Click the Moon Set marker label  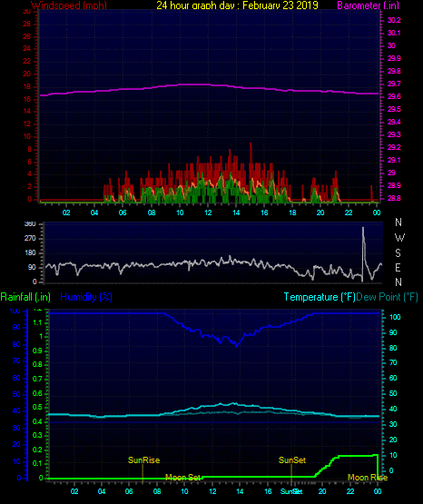[182, 478]
